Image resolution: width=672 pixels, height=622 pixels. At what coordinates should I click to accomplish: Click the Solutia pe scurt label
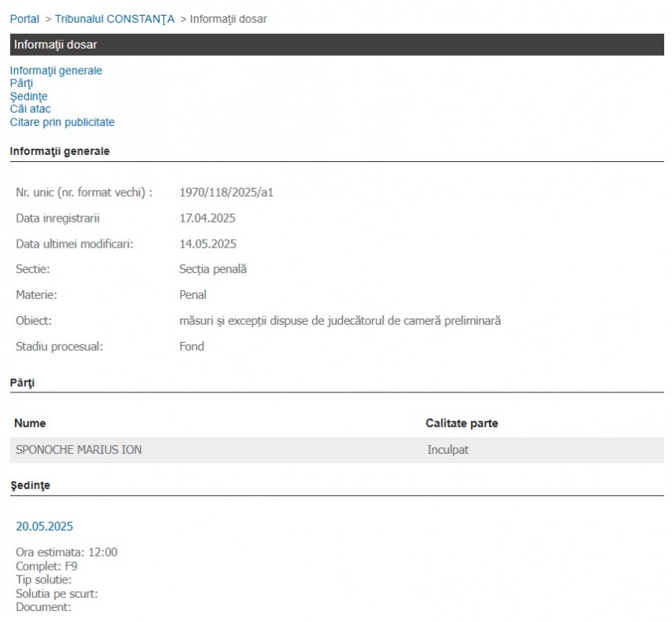pyautogui.click(x=57, y=594)
